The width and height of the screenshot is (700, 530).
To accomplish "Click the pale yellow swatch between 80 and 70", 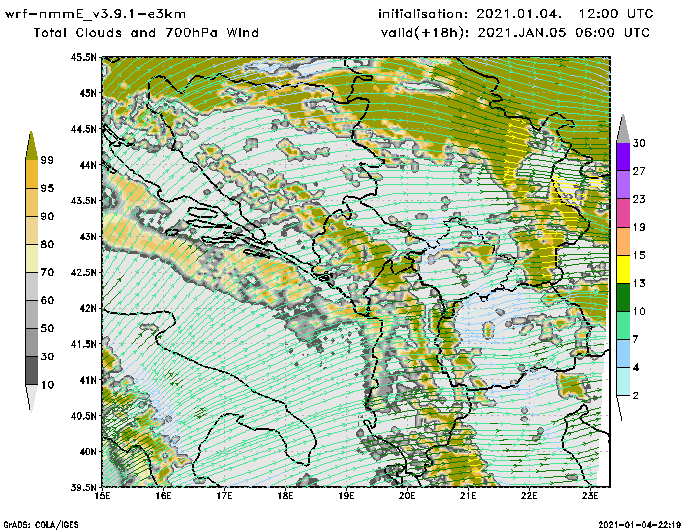I will (31, 259).
